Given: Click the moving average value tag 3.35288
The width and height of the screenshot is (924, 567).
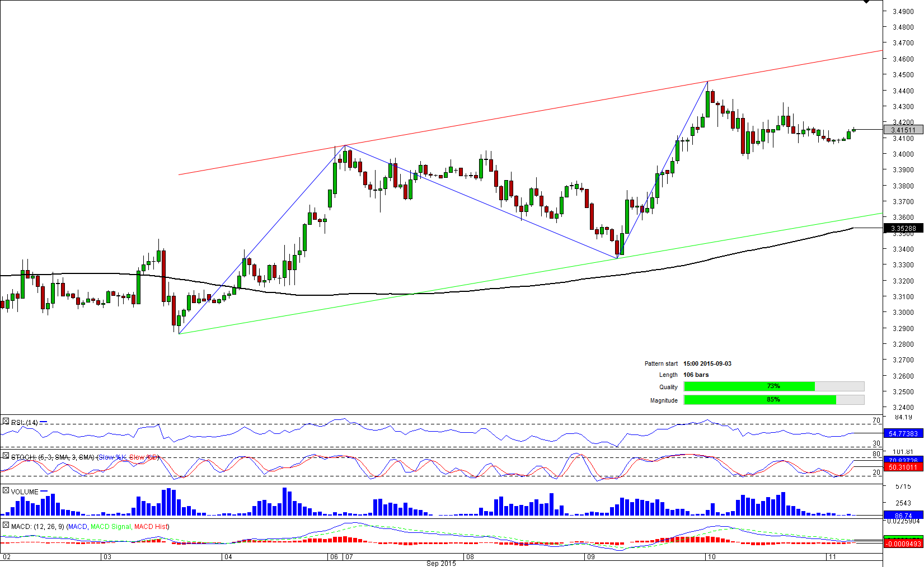Looking at the screenshot, I should 903,228.
